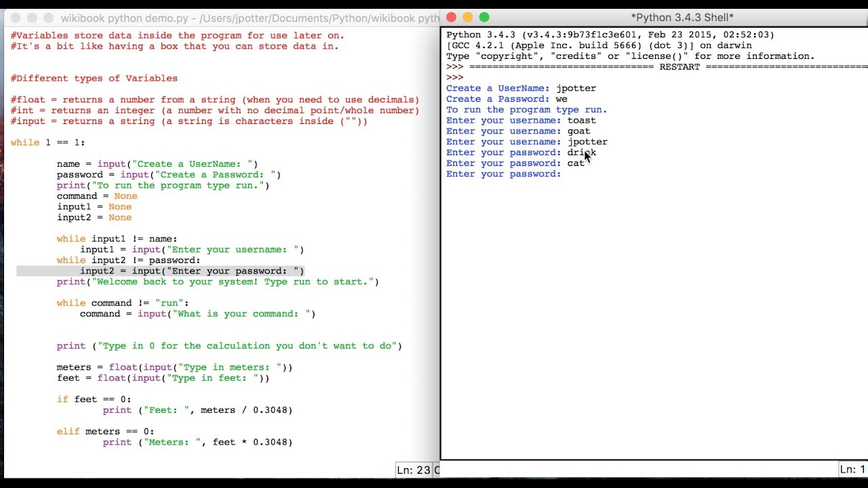Click the '#float = returns a number' comment
Image resolution: width=868 pixels, height=488 pixels.
(x=215, y=100)
